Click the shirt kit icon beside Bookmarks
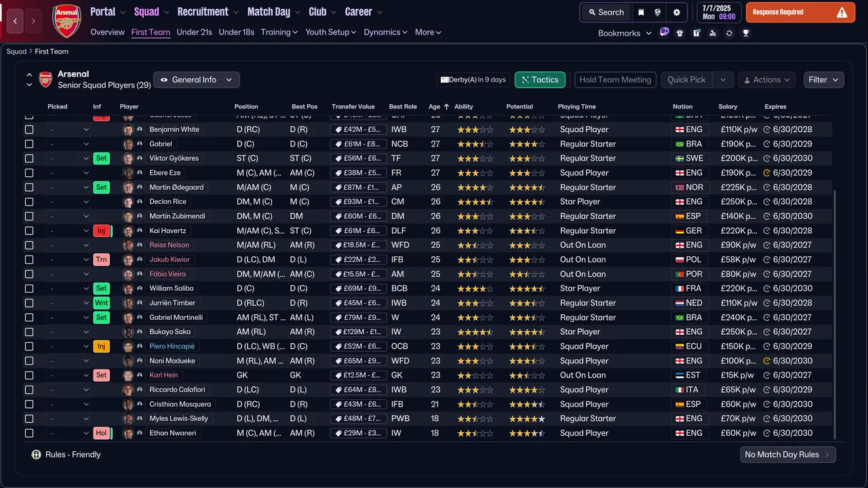Screen dimensions: 868x488 (x=680, y=33)
